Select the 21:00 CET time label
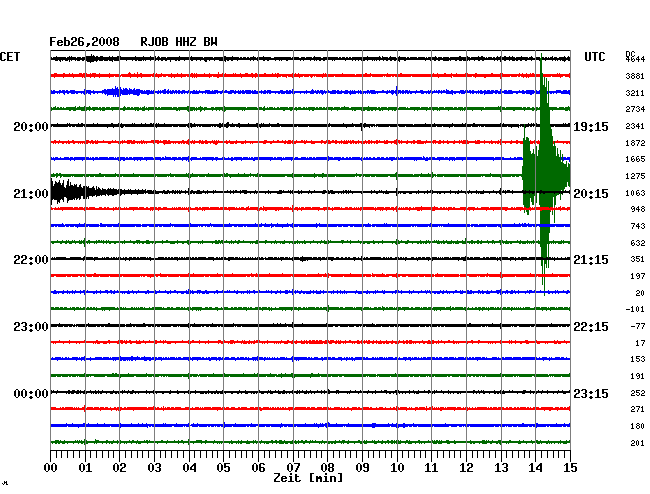Viewport: 650px width, 494px height. coord(31,194)
